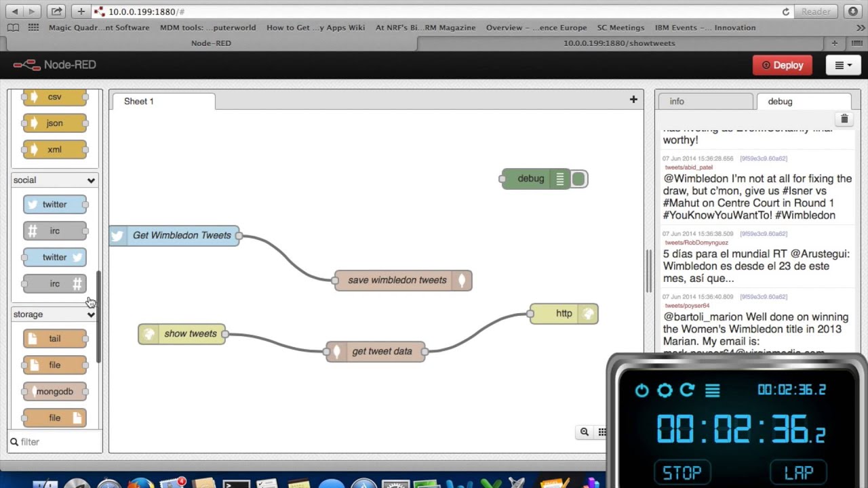Click LAP on the stopwatch
Screen dimensions: 868x488
click(x=799, y=472)
